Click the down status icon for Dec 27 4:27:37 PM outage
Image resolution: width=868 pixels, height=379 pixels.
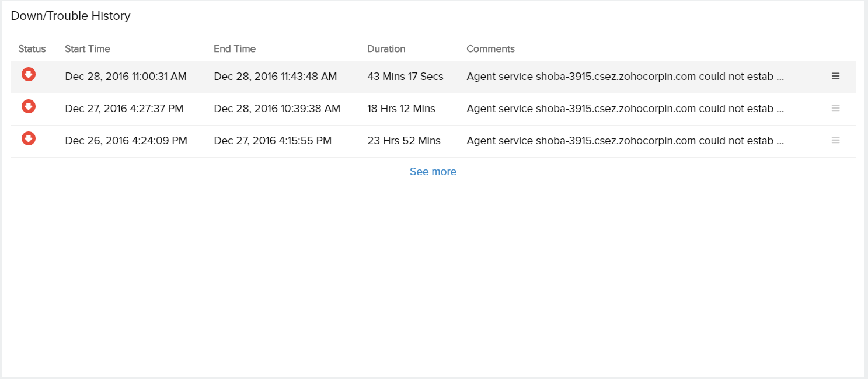point(29,106)
